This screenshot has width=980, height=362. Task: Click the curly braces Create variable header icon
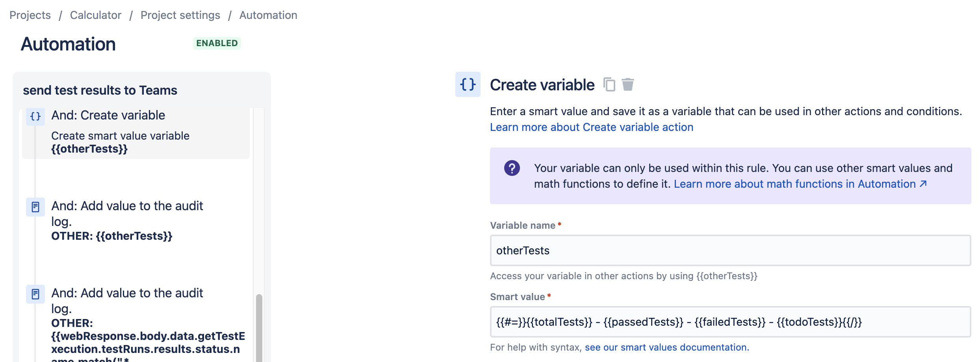pos(468,84)
